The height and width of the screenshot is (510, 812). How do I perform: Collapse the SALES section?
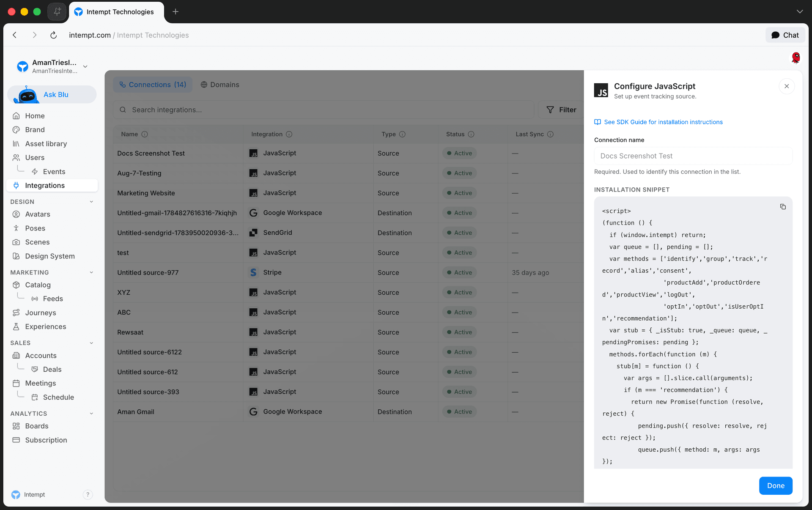[x=91, y=343]
